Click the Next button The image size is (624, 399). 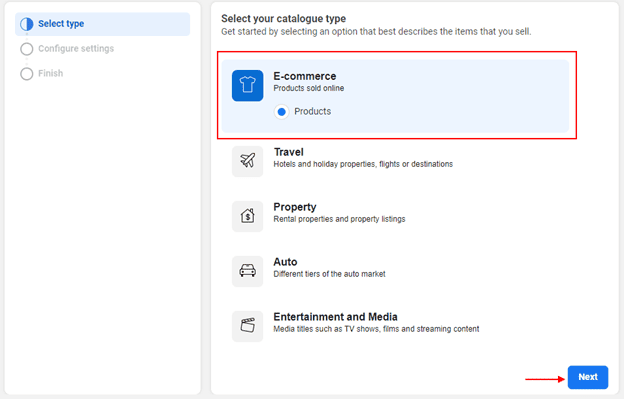pos(588,377)
